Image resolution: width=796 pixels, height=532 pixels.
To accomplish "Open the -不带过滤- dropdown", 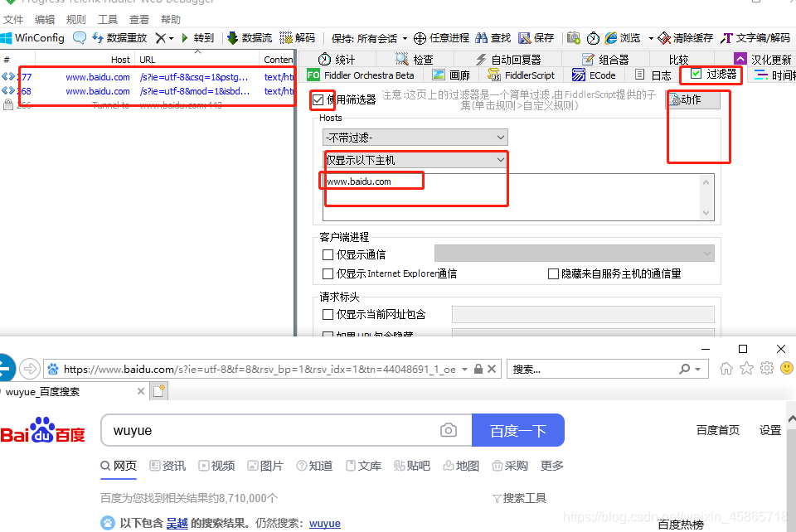I will 415,138.
